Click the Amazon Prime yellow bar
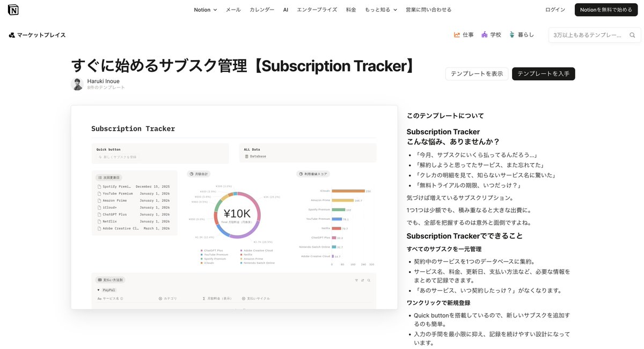This screenshot has height=349, width=644. pos(343,201)
